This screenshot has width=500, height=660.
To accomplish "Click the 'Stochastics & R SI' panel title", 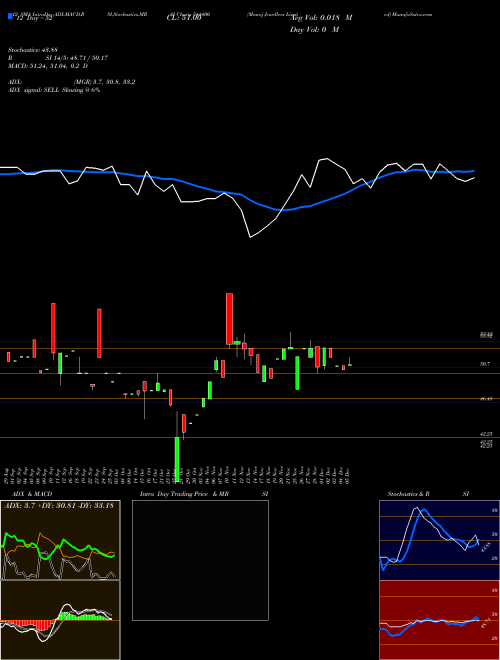I will coord(428,494).
